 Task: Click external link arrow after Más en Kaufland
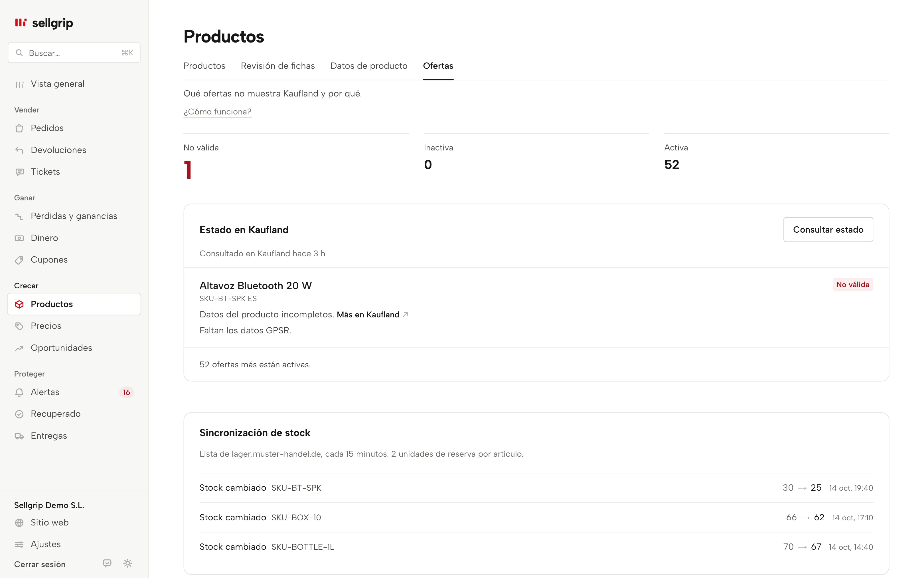click(406, 314)
